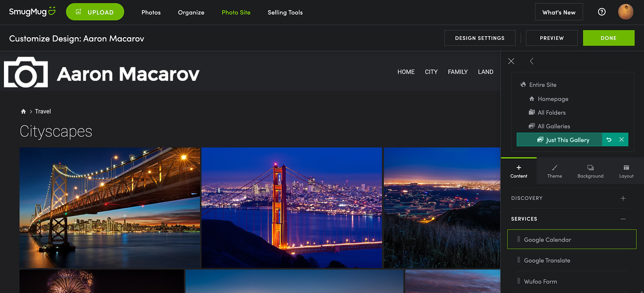Open the Photo Site menu
Screen dimensions: 644x293
coord(236,12)
